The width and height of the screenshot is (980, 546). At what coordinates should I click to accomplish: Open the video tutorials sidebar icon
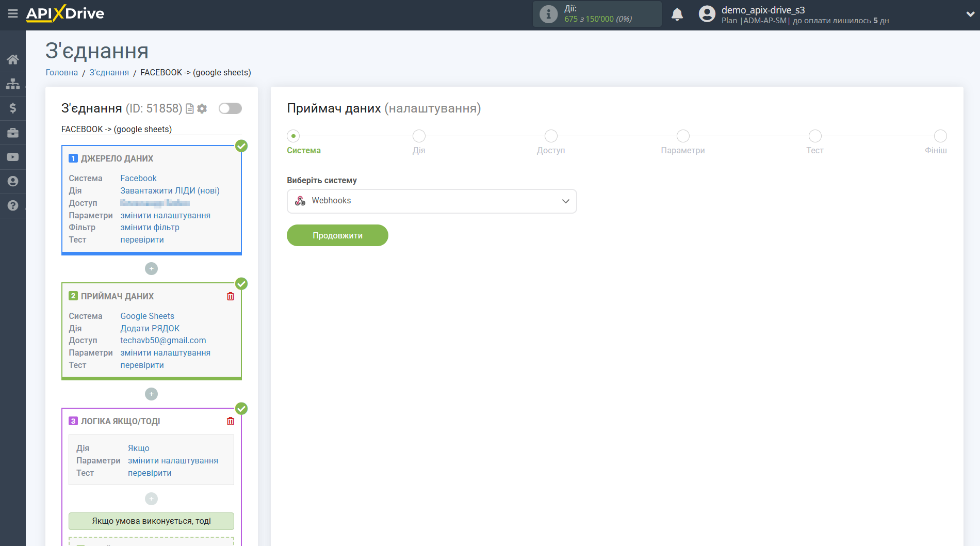[x=13, y=157]
